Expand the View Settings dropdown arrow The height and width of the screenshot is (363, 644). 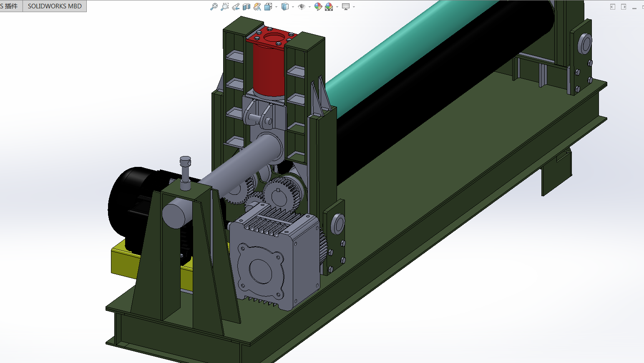tap(354, 7)
